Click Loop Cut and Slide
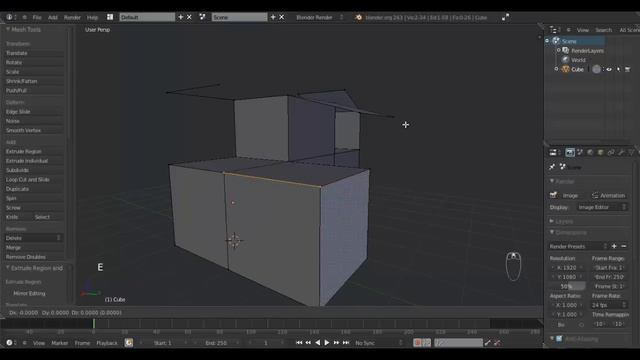 tap(34, 180)
